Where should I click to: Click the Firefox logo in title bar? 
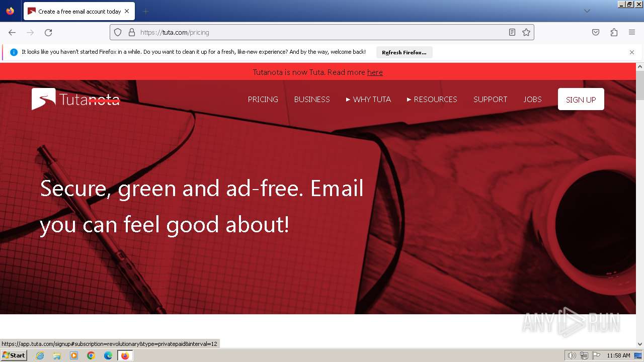pos(10,11)
